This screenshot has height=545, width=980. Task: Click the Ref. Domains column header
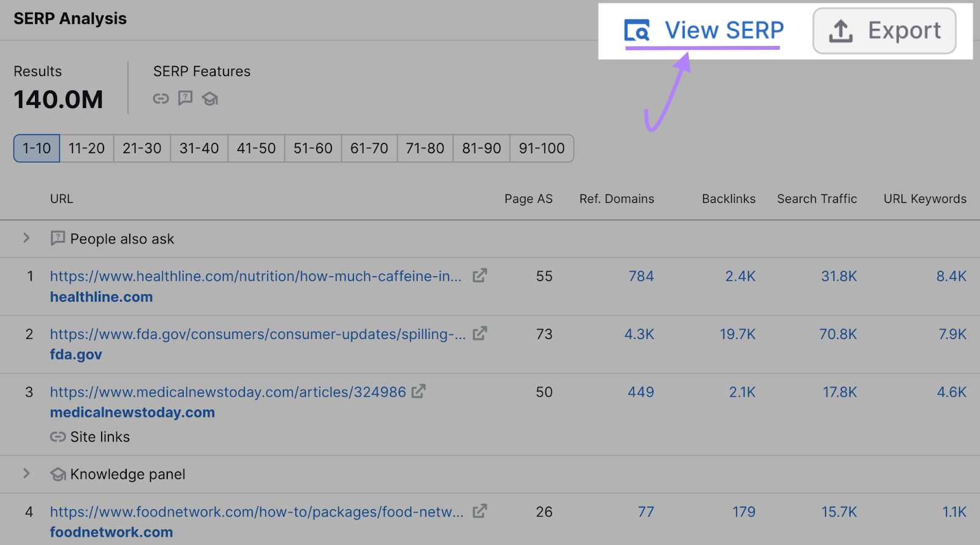point(617,199)
